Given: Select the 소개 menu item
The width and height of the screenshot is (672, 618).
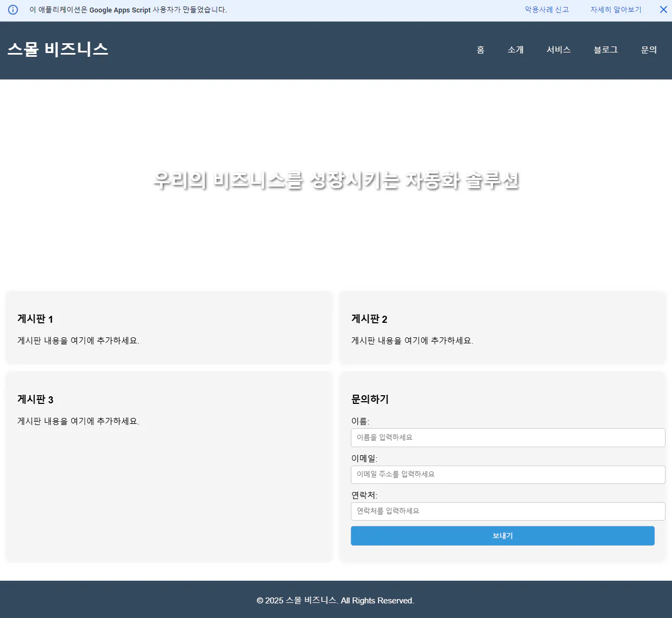Looking at the screenshot, I should click(515, 49).
